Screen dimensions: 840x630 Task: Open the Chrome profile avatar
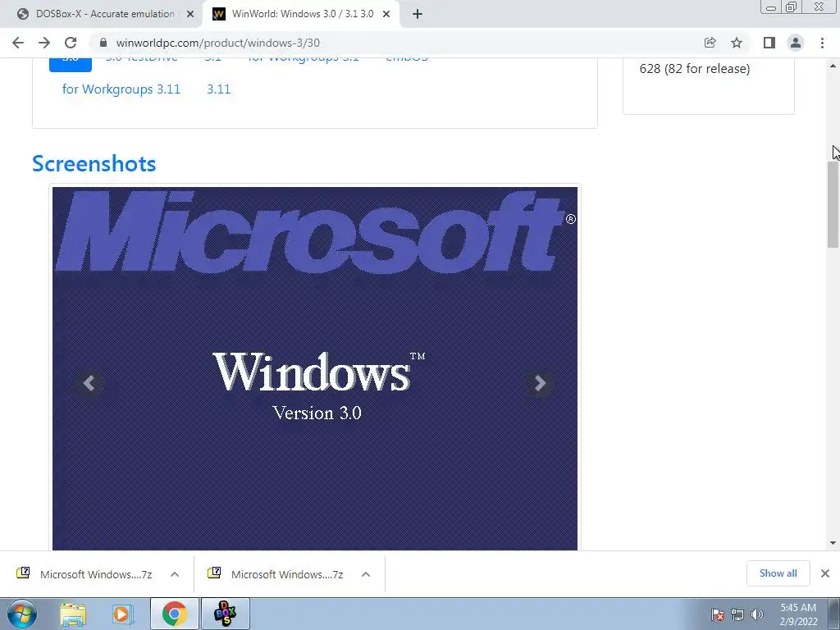tap(796, 43)
